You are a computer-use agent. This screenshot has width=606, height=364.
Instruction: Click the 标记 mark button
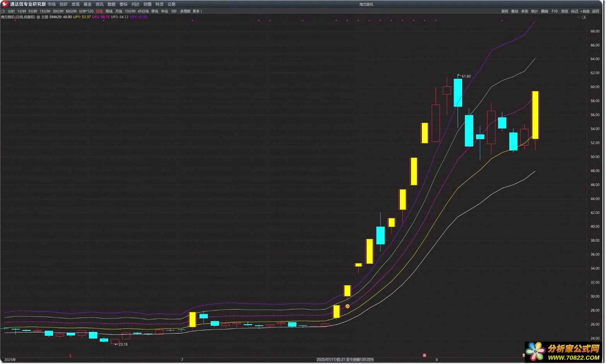(x=575, y=11)
